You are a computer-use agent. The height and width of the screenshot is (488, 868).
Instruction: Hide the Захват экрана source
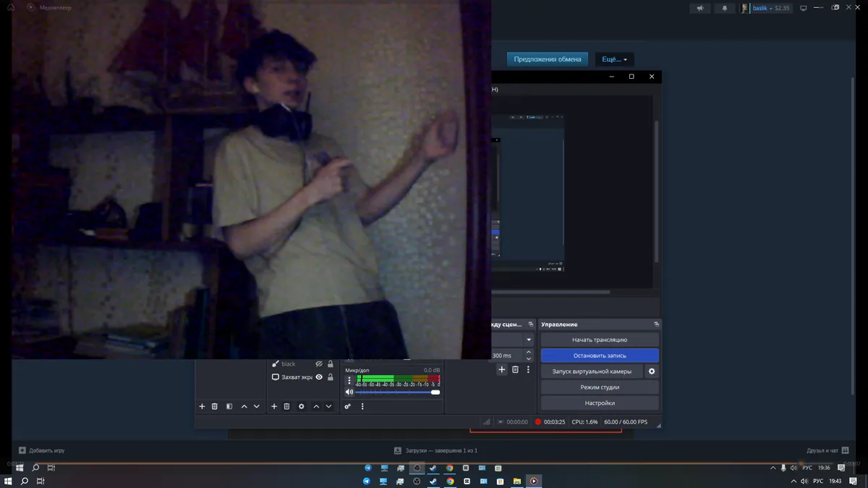(x=319, y=377)
